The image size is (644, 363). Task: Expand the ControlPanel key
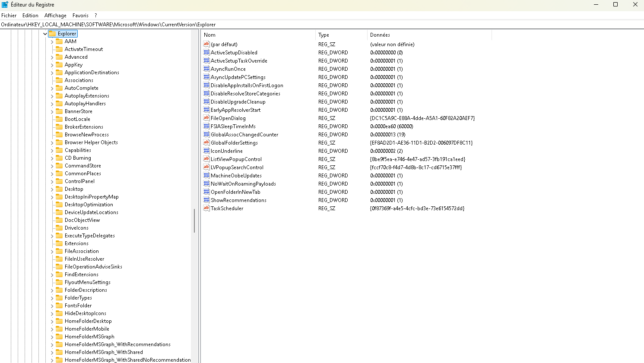[52, 181]
